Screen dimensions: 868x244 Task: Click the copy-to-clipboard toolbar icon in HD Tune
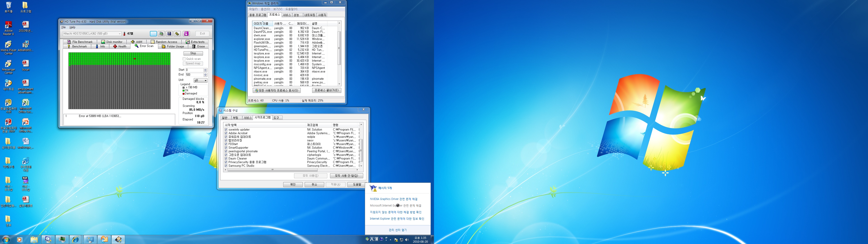pos(153,34)
